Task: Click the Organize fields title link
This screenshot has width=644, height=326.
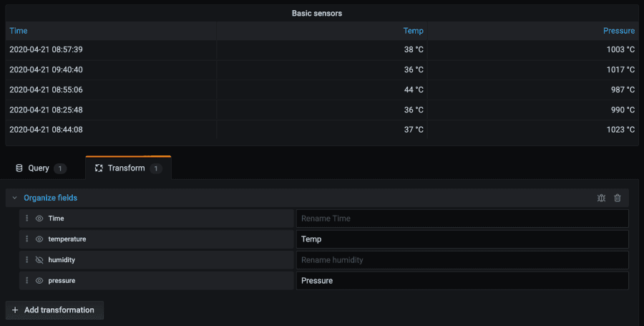Action: click(x=50, y=198)
